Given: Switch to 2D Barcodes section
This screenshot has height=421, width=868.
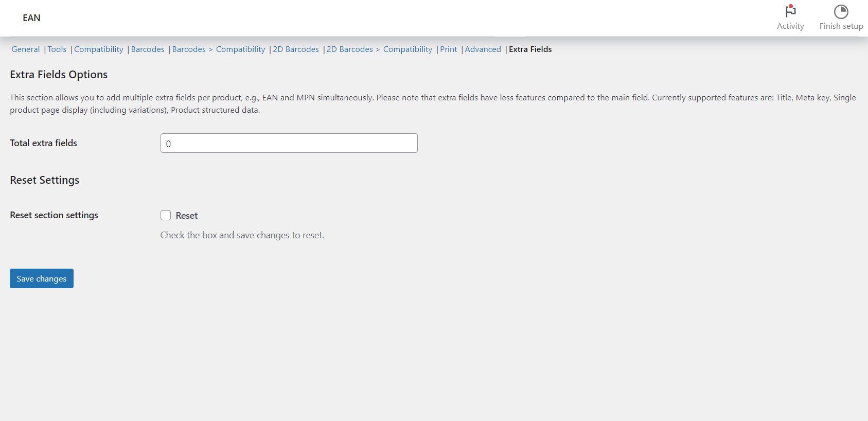Looking at the screenshot, I should pyautogui.click(x=296, y=49).
